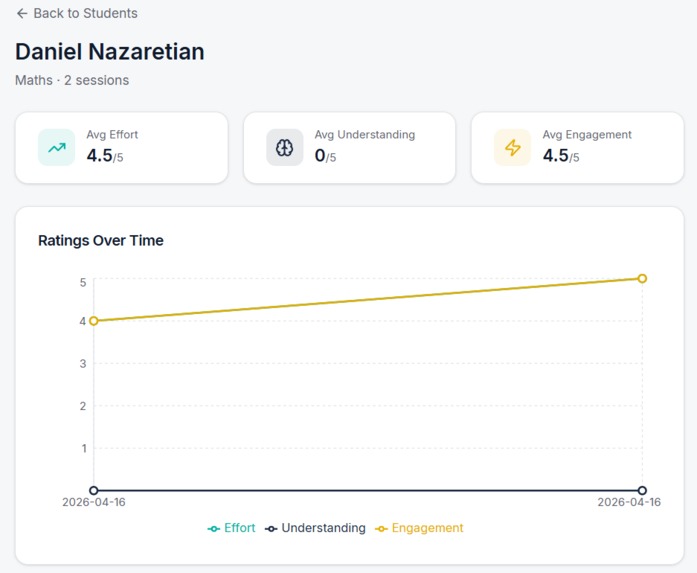Click the Avg Effort trend arrow icon
The width and height of the screenshot is (697, 573).
(x=56, y=147)
